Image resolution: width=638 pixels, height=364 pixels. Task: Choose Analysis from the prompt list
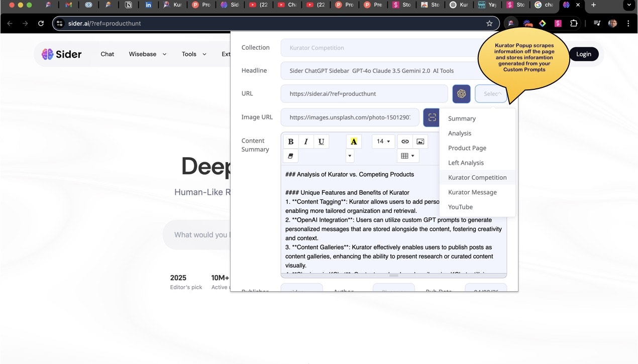(x=477, y=133)
